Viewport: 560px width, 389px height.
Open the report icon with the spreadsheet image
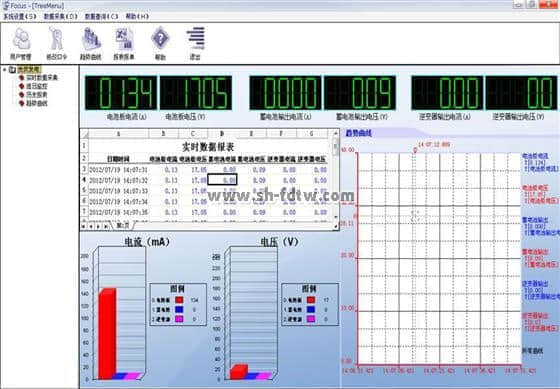click(x=124, y=43)
